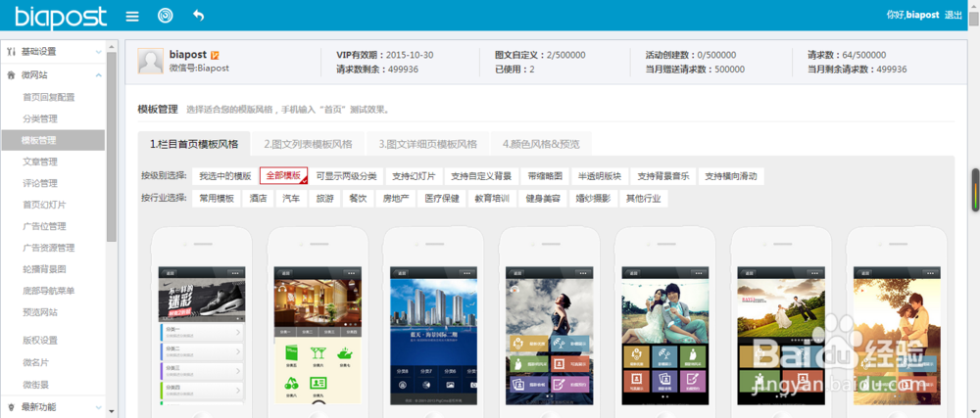Switch to 4.颜色风格&预览 tab
Screen dimensions: 980x418
point(541,144)
